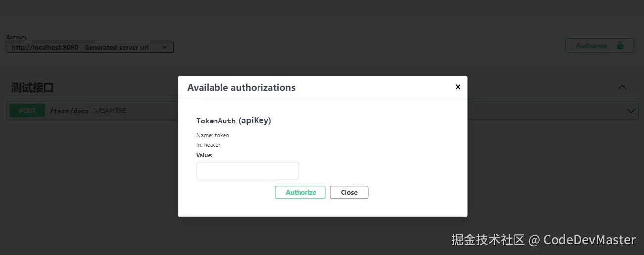644x255 pixels.
Task: Click the Authorize text in the page header
Action: coord(591,46)
